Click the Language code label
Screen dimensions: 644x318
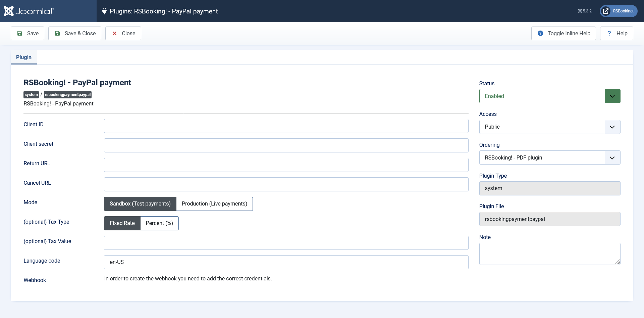click(42, 261)
